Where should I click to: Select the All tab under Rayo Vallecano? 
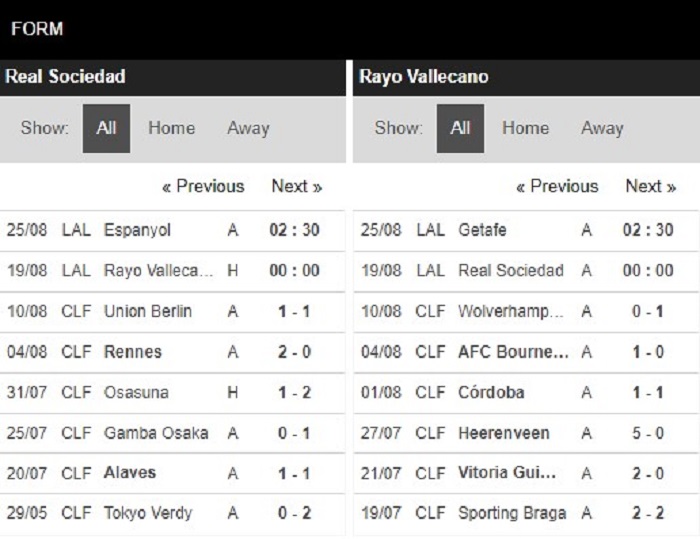[460, 129]
